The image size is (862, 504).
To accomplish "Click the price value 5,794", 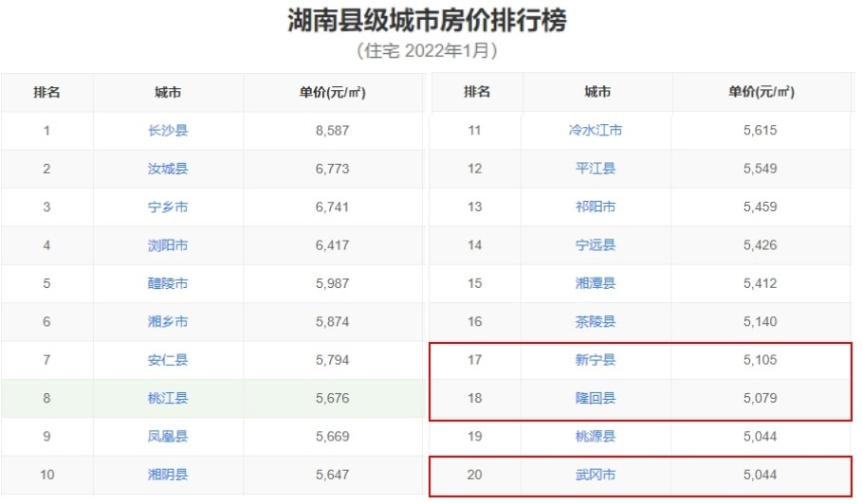I will 332,360.
